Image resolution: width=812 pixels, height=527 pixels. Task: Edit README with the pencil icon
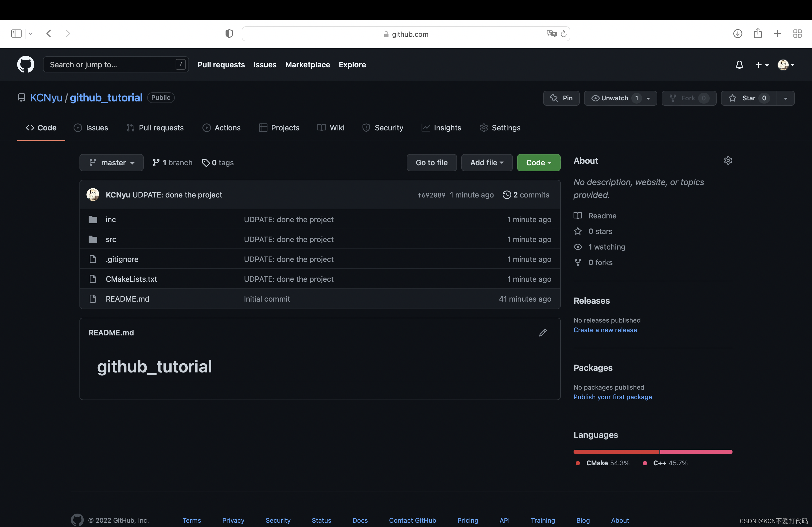[x=543, y=333]
